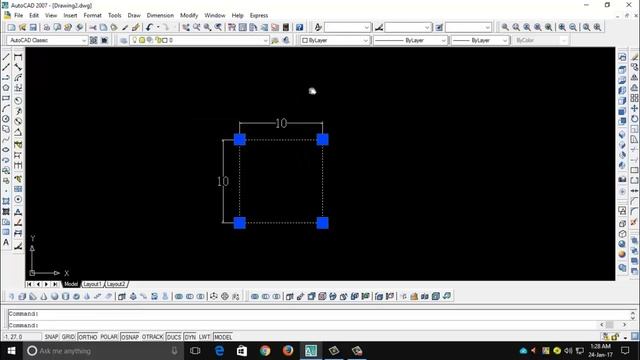This screenshot has height=360, width=640.
Task: Choose the Radius dimension tool
Action: tap(18, 100)
